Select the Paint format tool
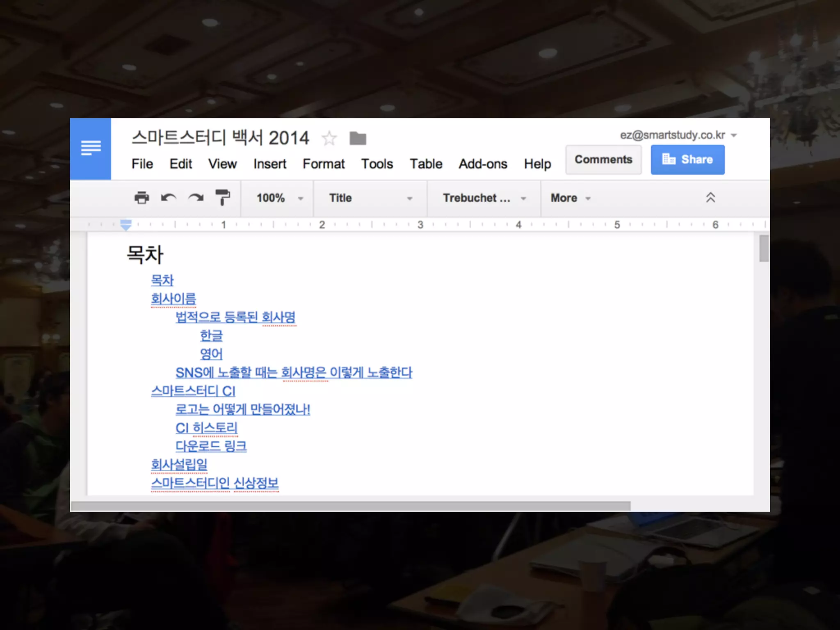Screen dimensions: 840x630 pos(223,198)
